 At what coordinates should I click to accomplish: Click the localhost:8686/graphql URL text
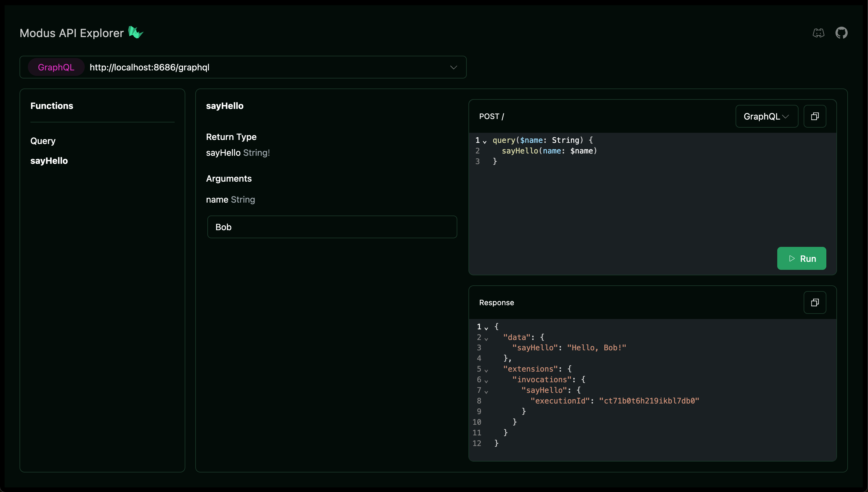click(149, 67)
